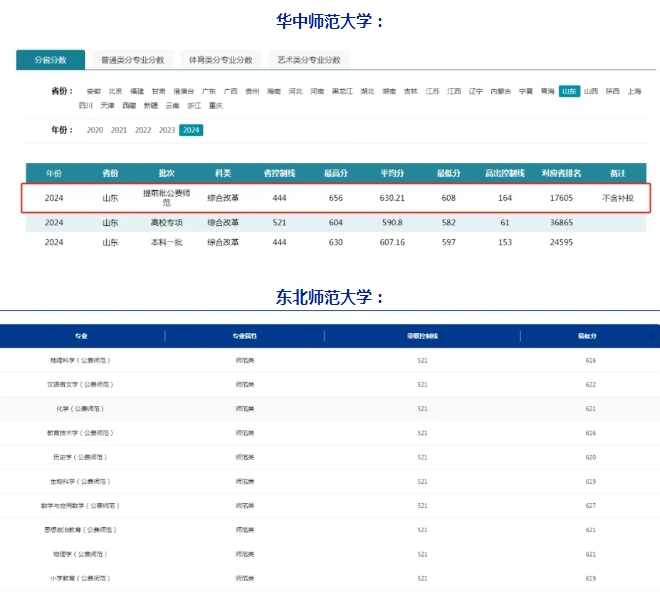Click the 本科一批 batch cell
This screenshot has width=660, height=605.
(167, 242)
